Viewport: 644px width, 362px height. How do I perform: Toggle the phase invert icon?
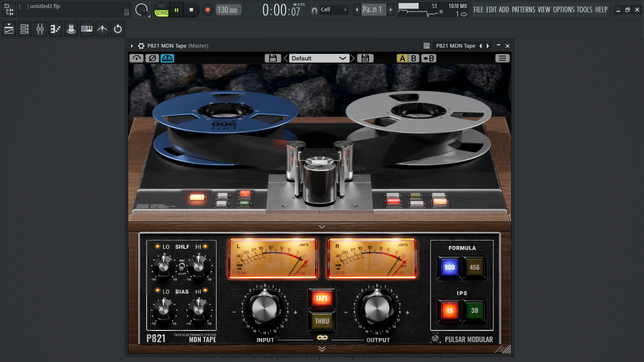click(152, 58)
